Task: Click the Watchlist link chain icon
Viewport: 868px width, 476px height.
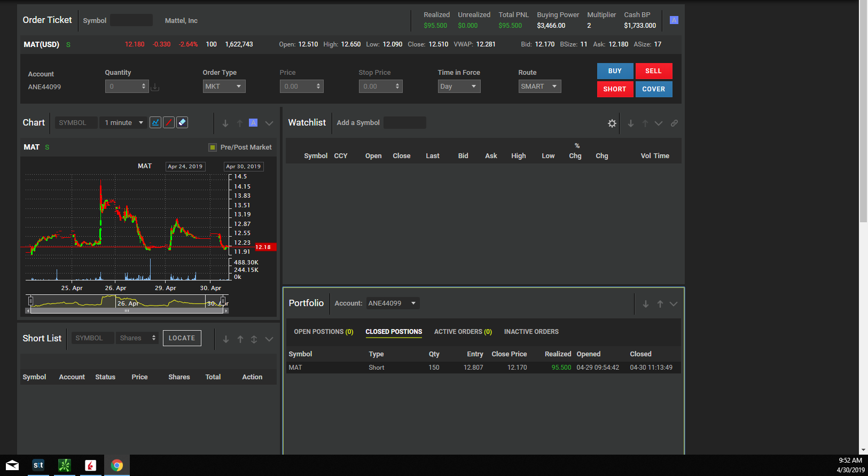Action: pyautogui.click(x=675, y=123)
